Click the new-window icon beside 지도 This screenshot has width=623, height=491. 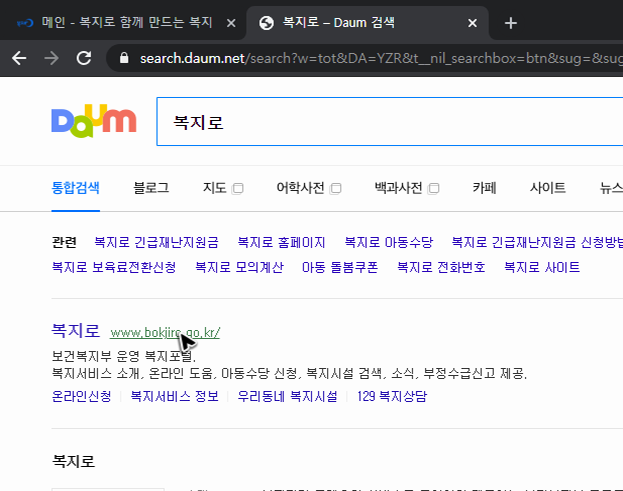pos(238,188)
